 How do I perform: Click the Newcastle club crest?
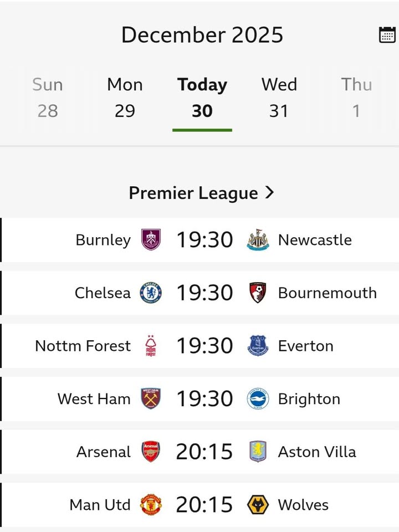click(x=258, y=240)
